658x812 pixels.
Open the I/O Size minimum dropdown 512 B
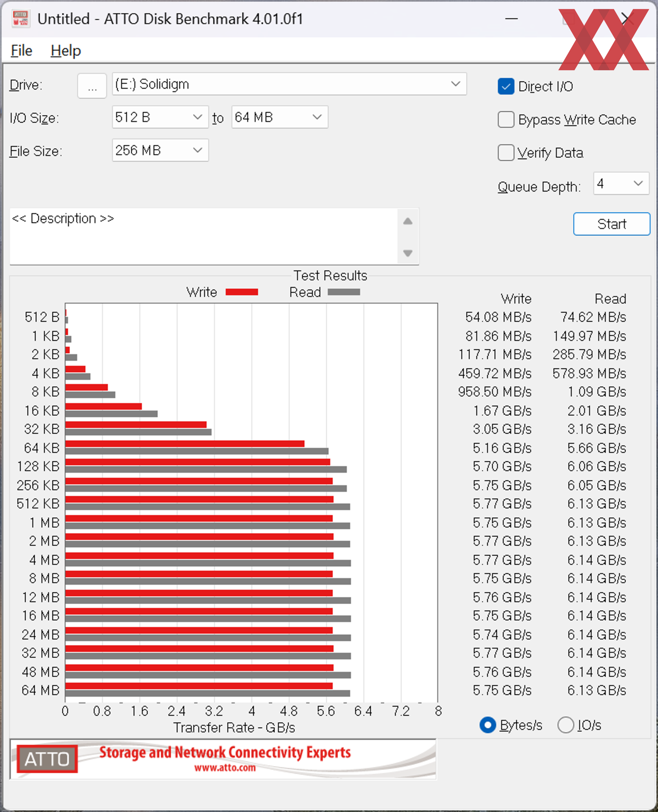[160, 117]
